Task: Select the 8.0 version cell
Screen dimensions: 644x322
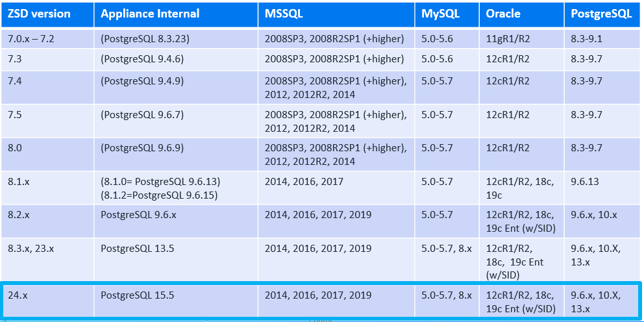Action: coord(15,149)
